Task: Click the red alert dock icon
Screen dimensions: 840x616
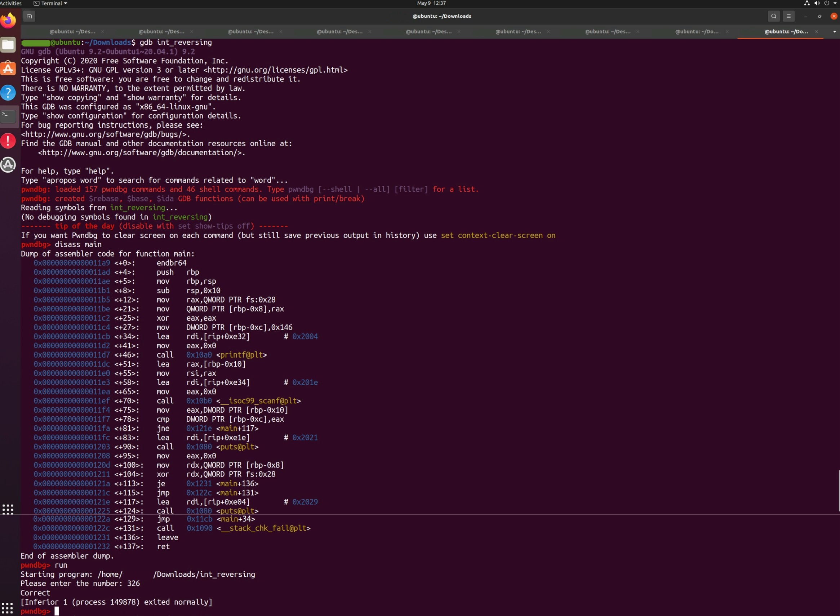Action: (x=8, y=141)
